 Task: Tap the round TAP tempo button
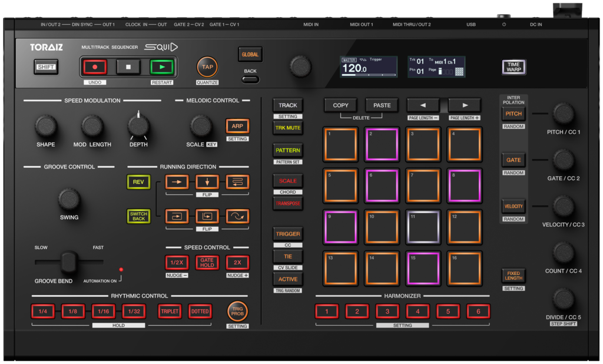[207, 67]
